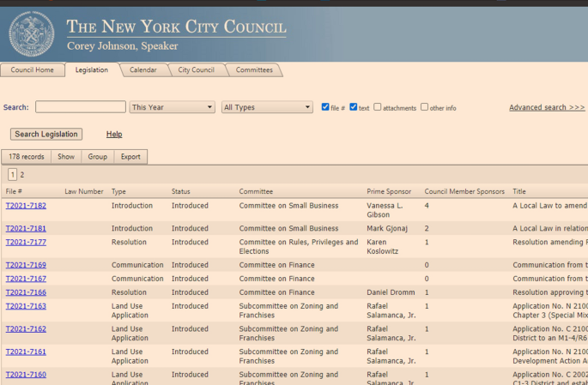
Task: Sort by Council Member Sponsors column header
Action: point(464,191)
